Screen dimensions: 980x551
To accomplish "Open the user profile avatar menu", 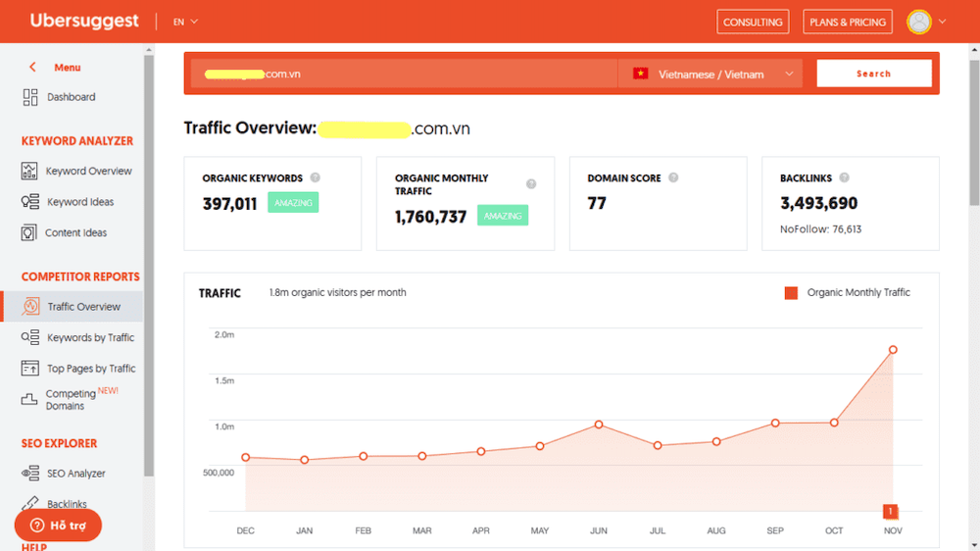I will pos(926,22).
